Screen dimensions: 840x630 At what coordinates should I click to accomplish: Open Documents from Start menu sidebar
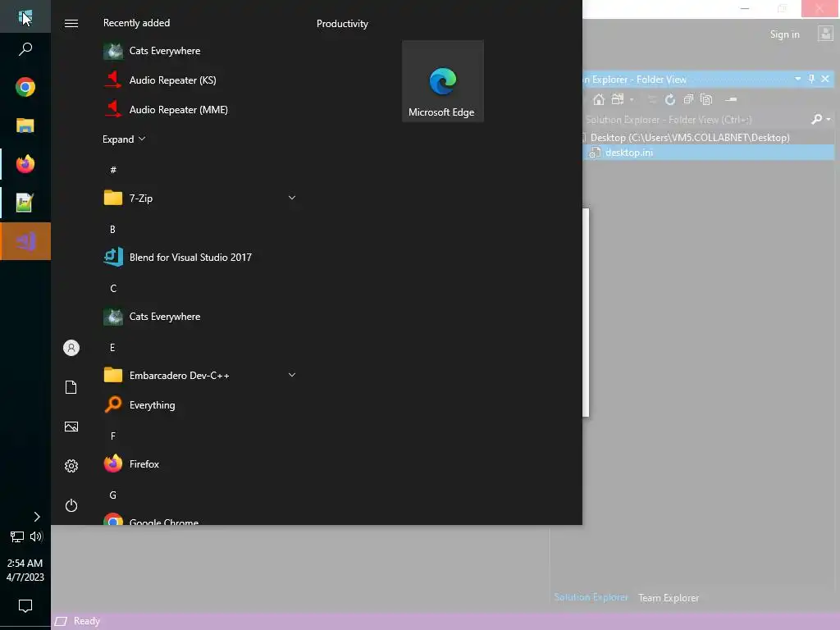pyautogui.click(x=71, y=387)
